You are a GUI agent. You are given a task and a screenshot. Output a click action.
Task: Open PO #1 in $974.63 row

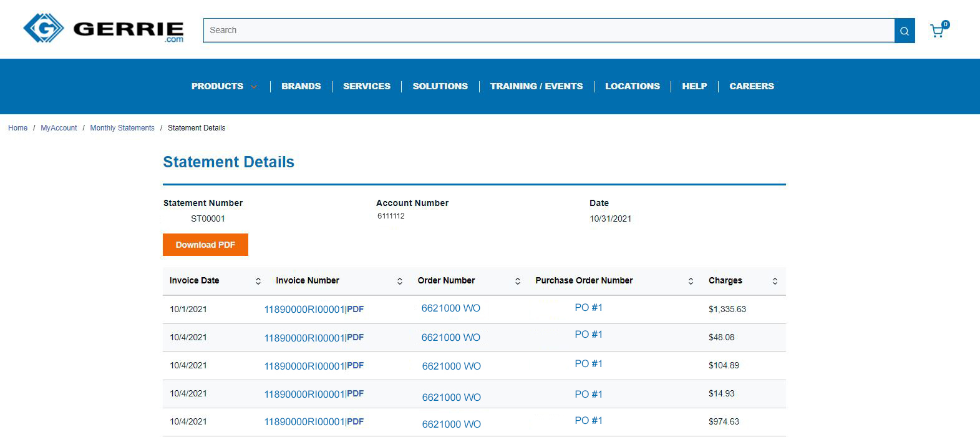[x=589, y=421]
